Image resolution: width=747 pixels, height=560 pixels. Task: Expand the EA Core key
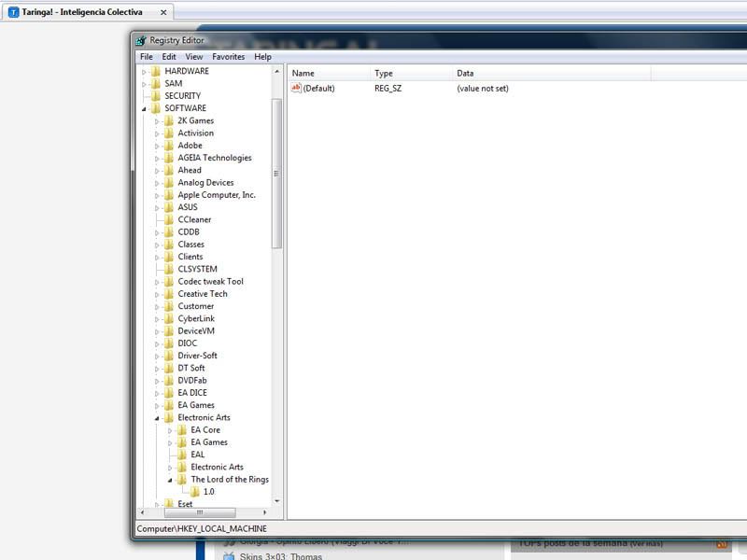(170, 431)
